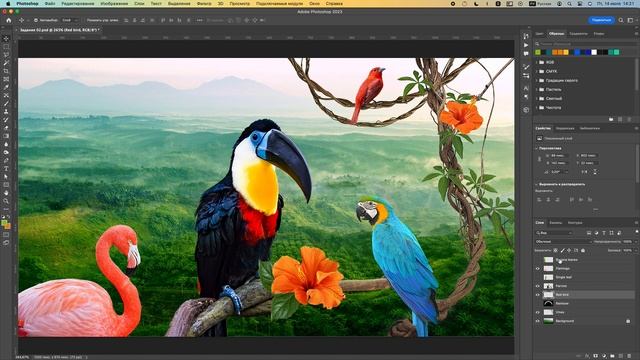Create a new layer group
Screen dimensions: 640x360
click(613, 356)
